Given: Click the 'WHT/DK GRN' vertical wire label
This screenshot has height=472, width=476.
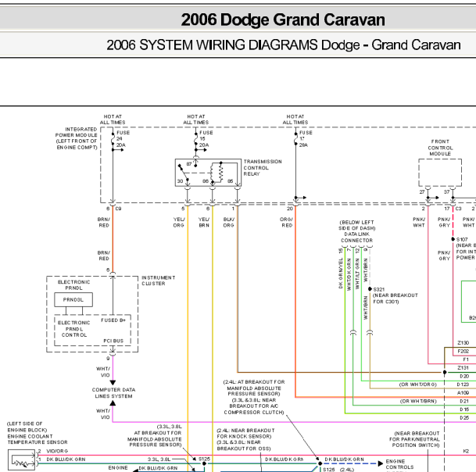Looking at the screenshot, I should tap(349, 274).
